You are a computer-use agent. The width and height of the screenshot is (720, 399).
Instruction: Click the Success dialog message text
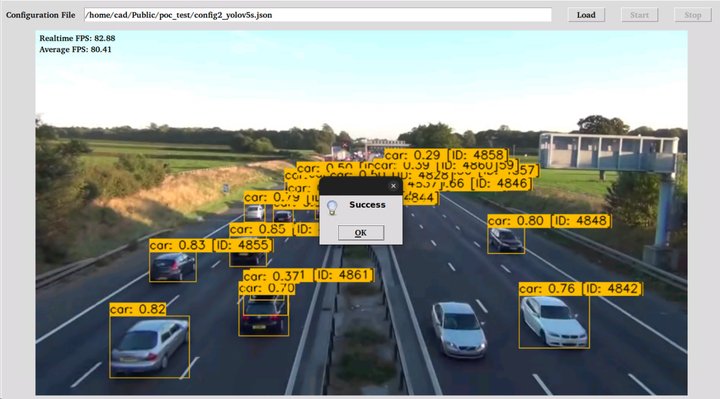tap(367, 205)
